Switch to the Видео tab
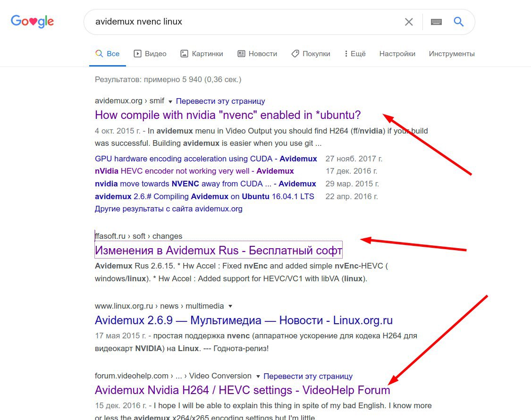The height and width of the screenshot is (420, 531). [x=150, y=53]
